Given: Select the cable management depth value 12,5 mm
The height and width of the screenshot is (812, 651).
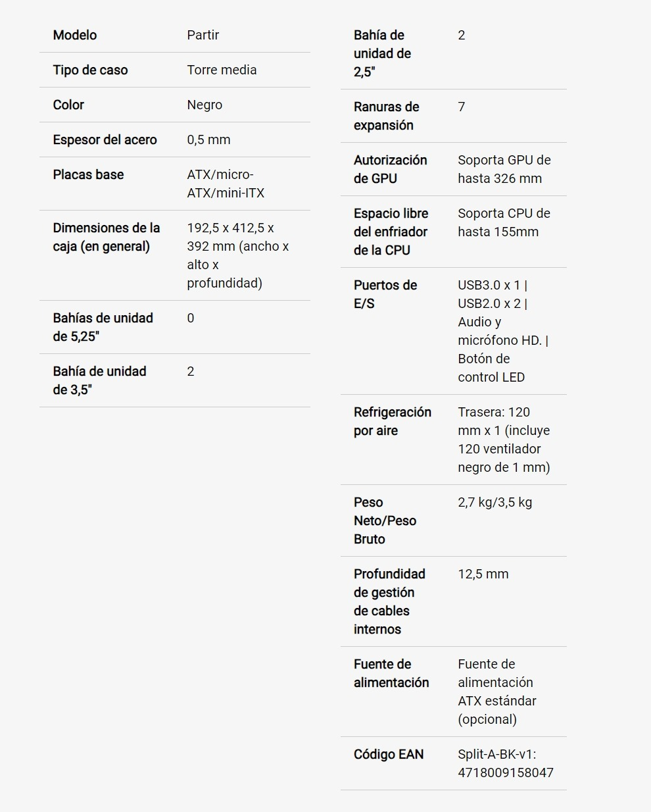Looking at the screenshot, I should pos(483,574).
